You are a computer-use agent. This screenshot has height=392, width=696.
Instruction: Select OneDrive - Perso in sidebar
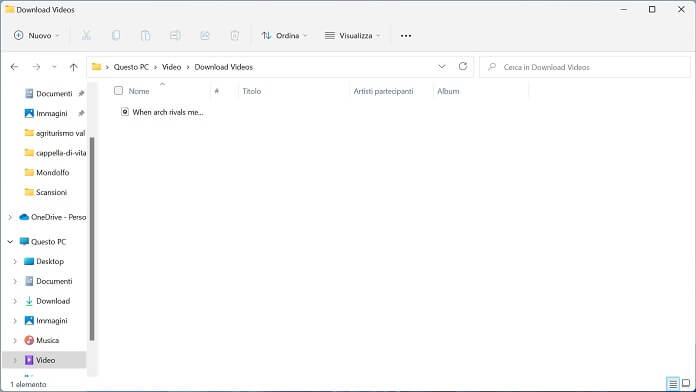click(53, 217)
